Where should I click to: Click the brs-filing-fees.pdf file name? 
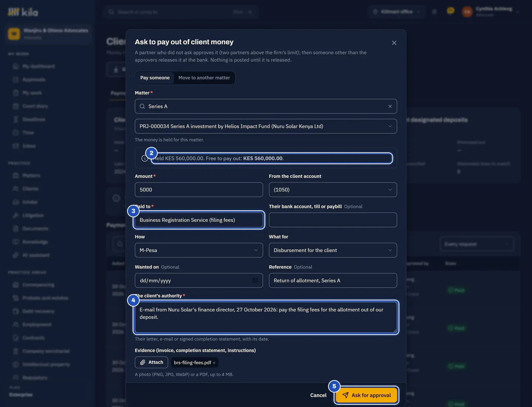pyautogui.click(x=192, y=363)
